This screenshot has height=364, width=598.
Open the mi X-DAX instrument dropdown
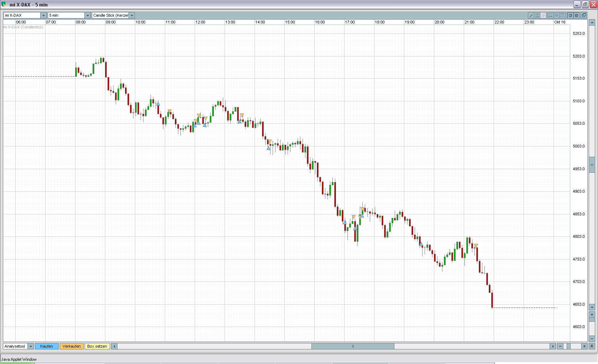pyautogui.click(x=43, y=15)
